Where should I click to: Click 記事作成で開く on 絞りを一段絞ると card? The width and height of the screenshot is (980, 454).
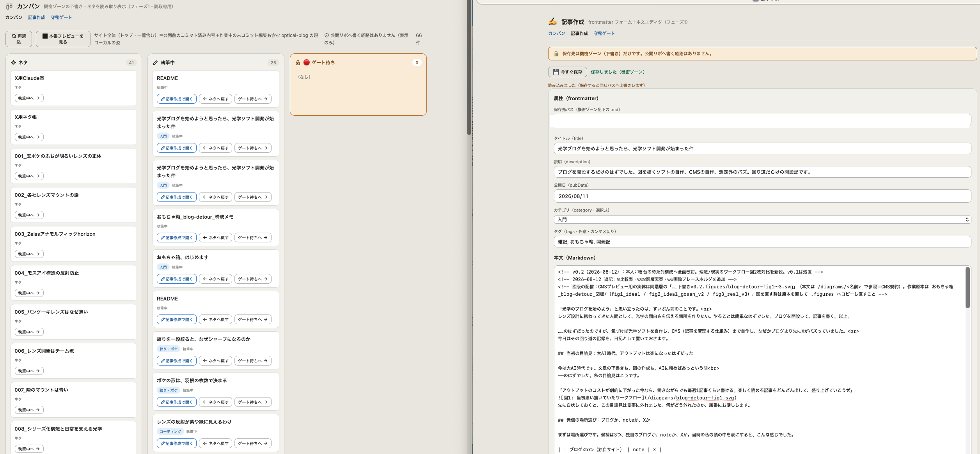(176, 361)
